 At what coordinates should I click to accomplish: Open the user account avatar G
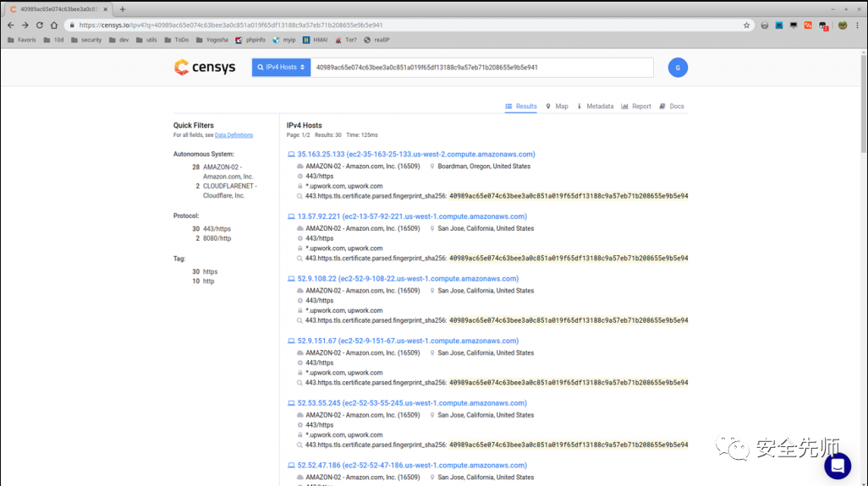point(678,68)
